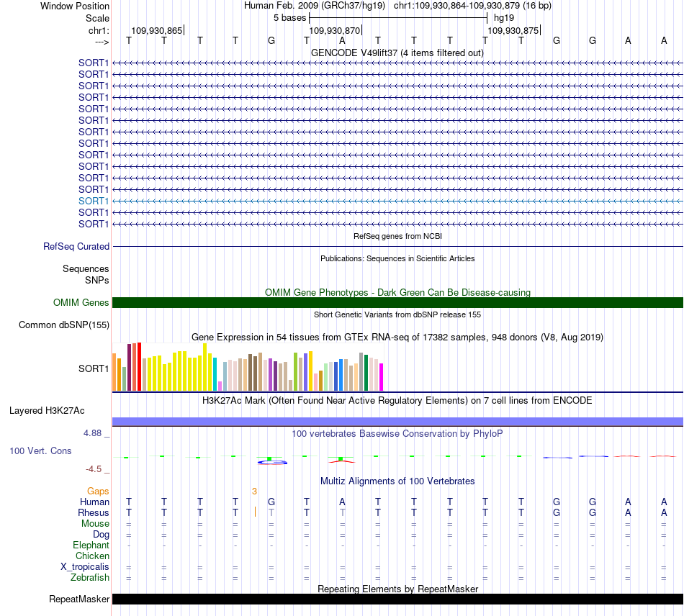Click the Layered H3K27Ac blue signal bar

click(x=397, y=422)
